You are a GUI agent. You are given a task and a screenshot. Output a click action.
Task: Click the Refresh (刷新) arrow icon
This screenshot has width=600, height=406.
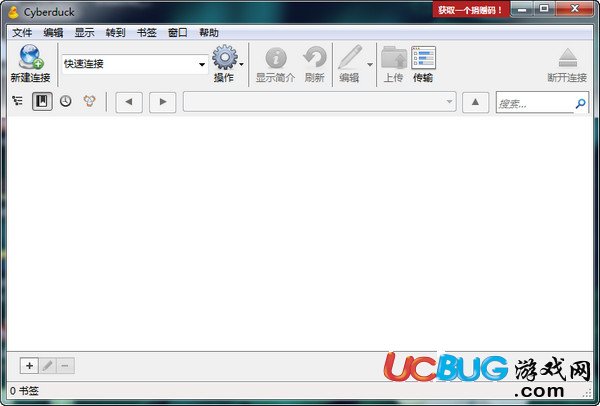pyautogui.click(x=315, y=57)
